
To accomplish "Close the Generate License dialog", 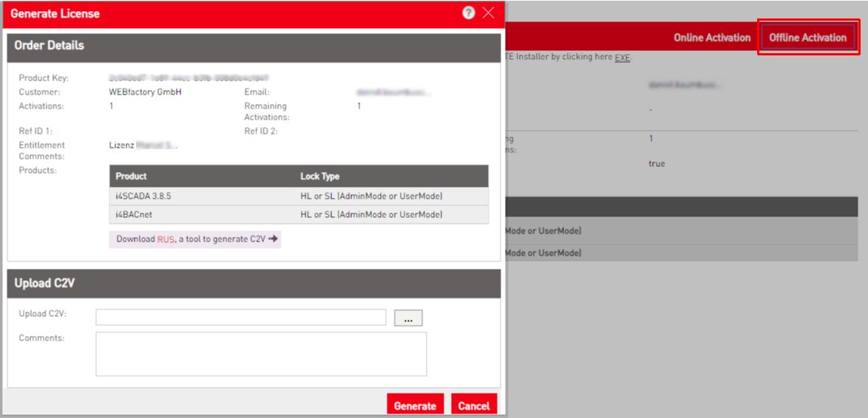I will (488, 13).
